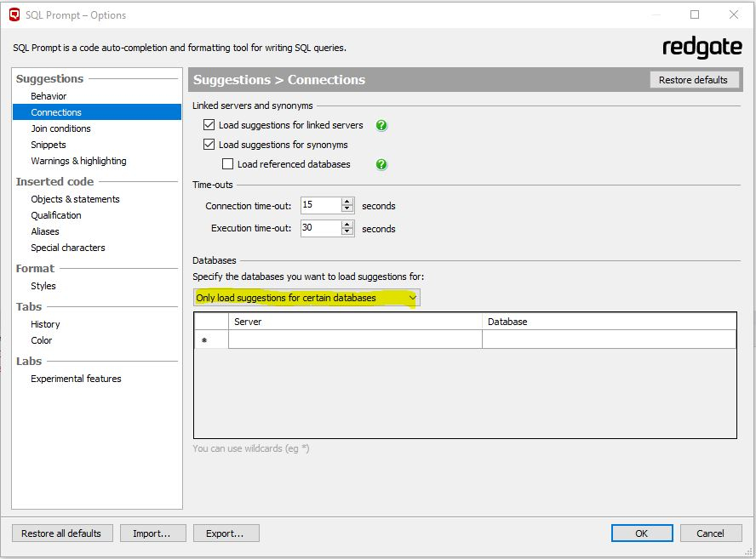756x559 pixels.
Task: Click Restore all defaults button
Action: click(62, 533)
